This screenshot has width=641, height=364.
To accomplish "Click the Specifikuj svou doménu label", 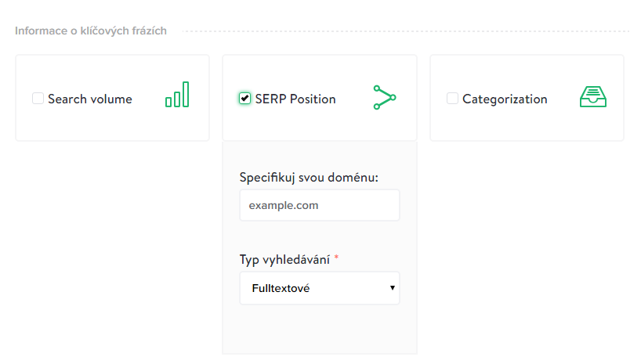I will click(x=309, y=178).
